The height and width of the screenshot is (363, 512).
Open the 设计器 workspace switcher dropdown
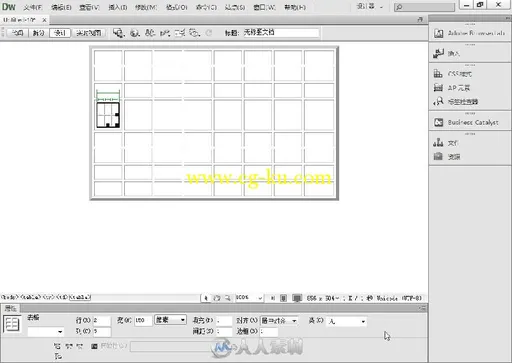(370, 6)
